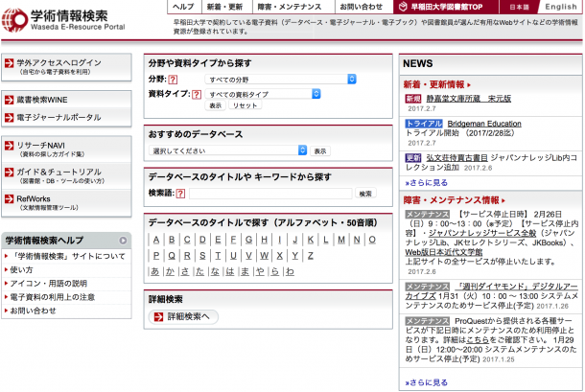Switch language to English
Viewport: 585px width, 392px height.
pos(561,7)
